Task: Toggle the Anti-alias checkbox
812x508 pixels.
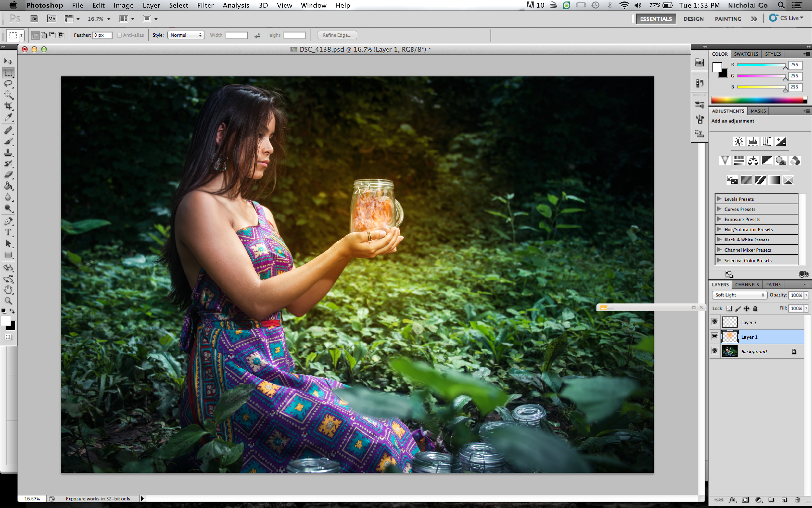Action: (x=119, y=35)
